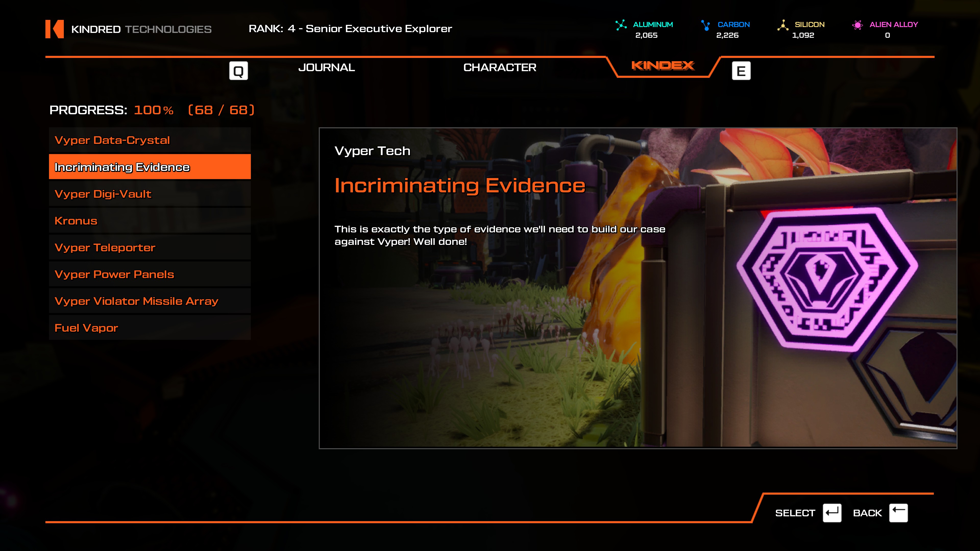
Task: Click the Carbon resource icon
Action: [x=706, y=25]
